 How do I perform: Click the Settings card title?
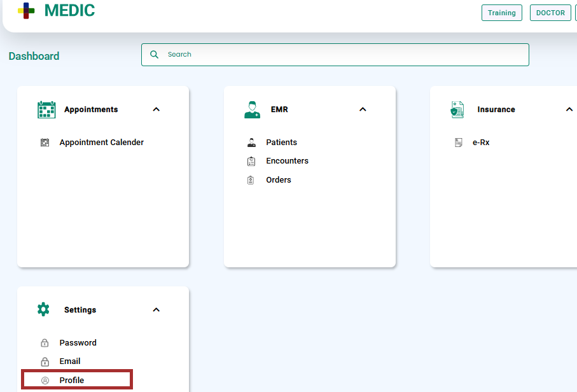tap(80, 310)
